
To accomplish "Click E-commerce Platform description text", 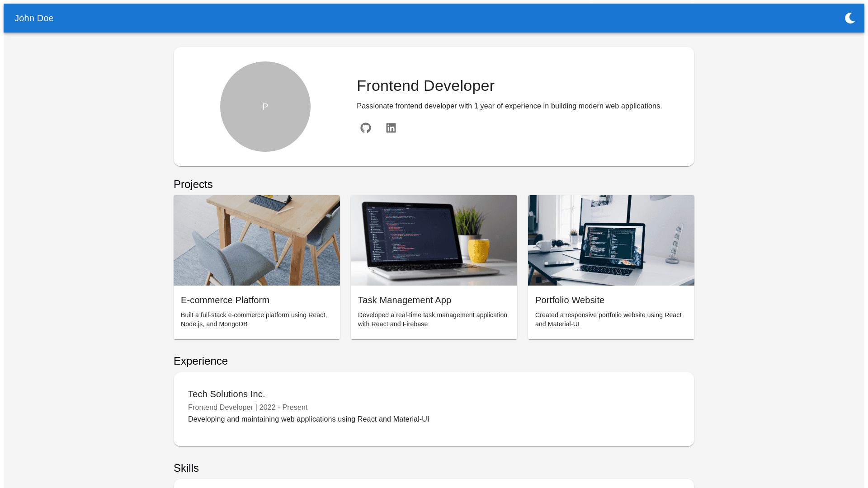I will [x=254, y=319].
